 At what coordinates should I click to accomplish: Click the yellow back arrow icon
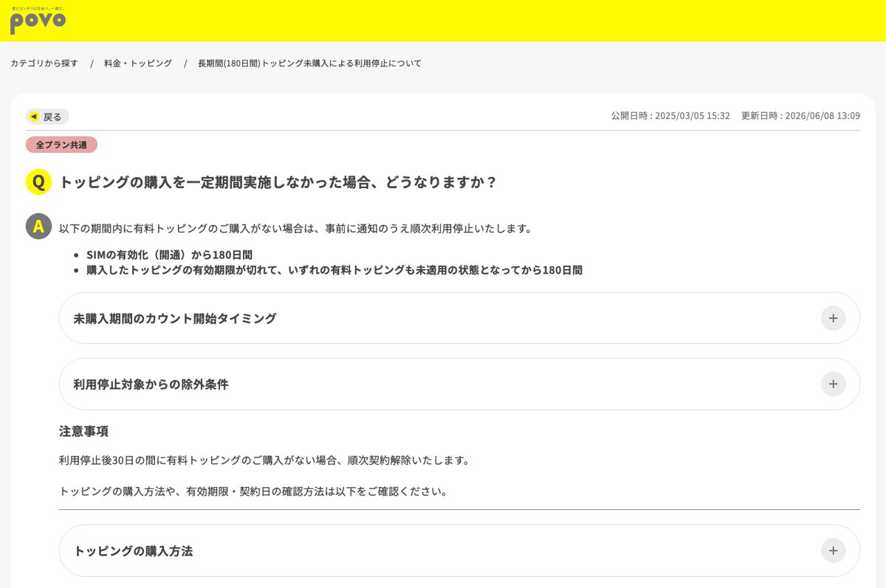pyautogui.click(x=33, y=117)
